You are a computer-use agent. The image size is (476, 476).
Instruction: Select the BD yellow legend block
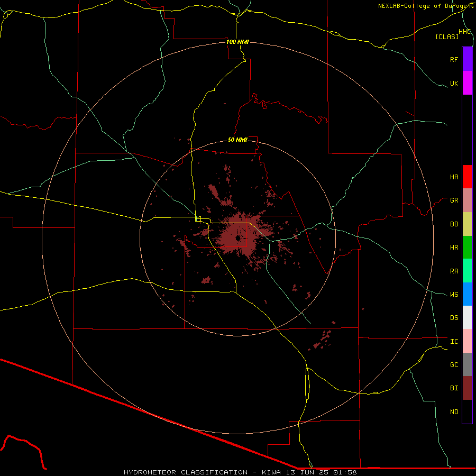(x=467, y=224)
